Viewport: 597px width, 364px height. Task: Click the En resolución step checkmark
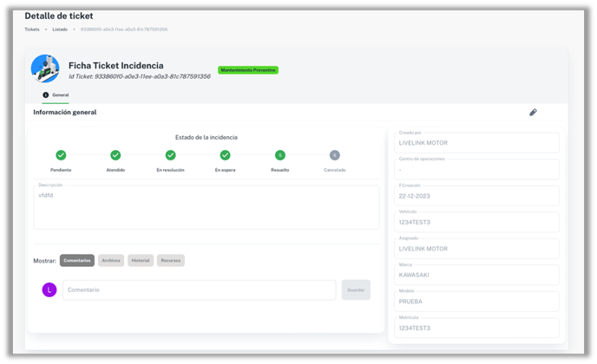[170, 155]
